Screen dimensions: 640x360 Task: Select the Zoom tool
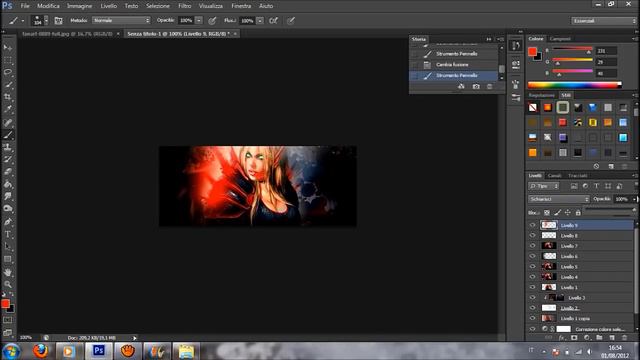8,284
